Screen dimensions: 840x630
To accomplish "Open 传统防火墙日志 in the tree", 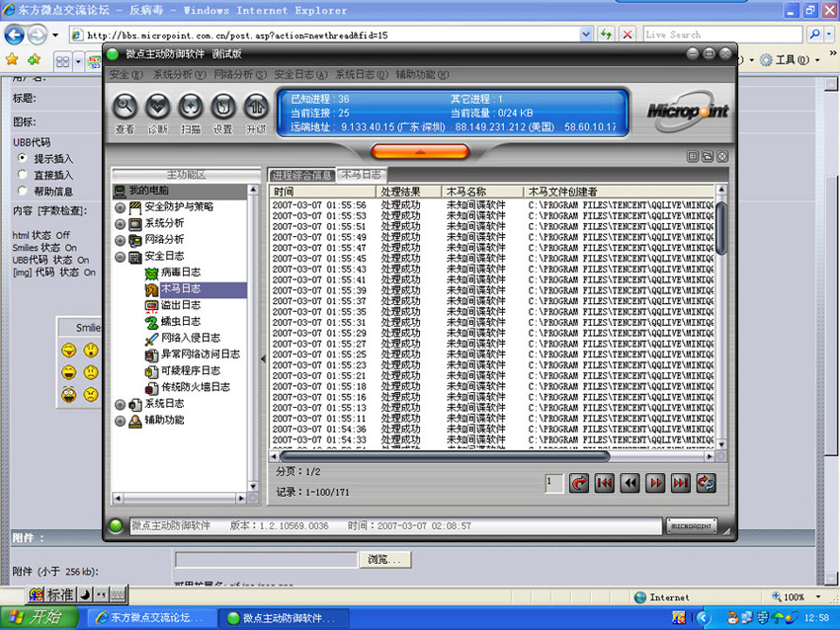I will [x=196, y=387].
